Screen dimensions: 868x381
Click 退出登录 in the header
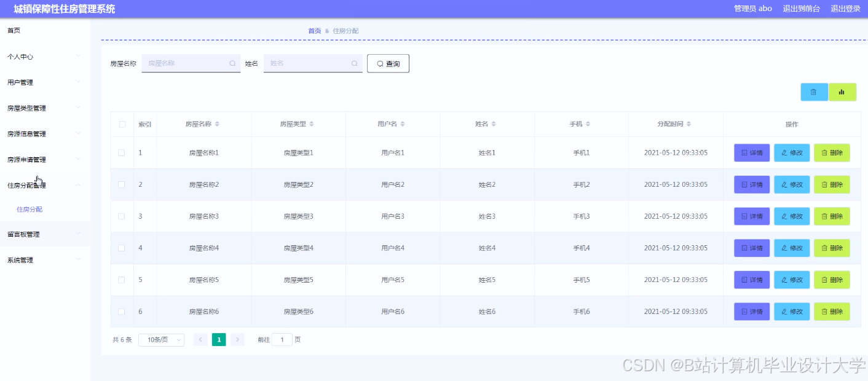[845, 9]
